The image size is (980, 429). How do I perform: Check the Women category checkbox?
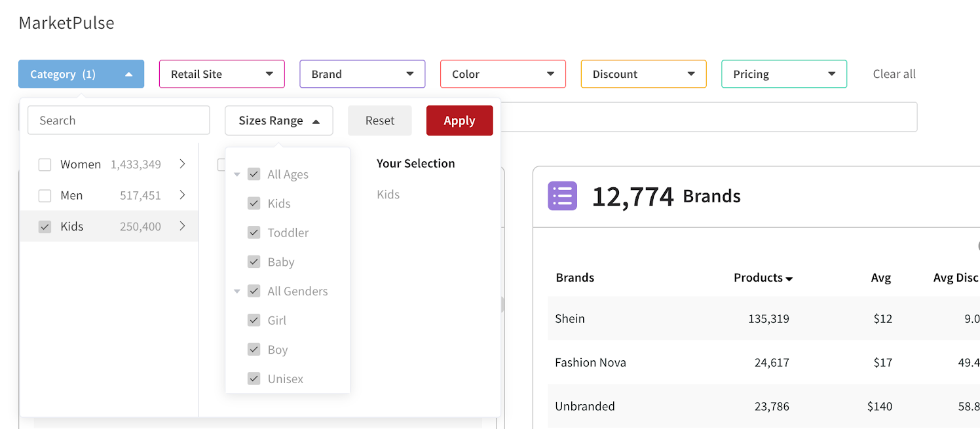(x=45, y=164)
